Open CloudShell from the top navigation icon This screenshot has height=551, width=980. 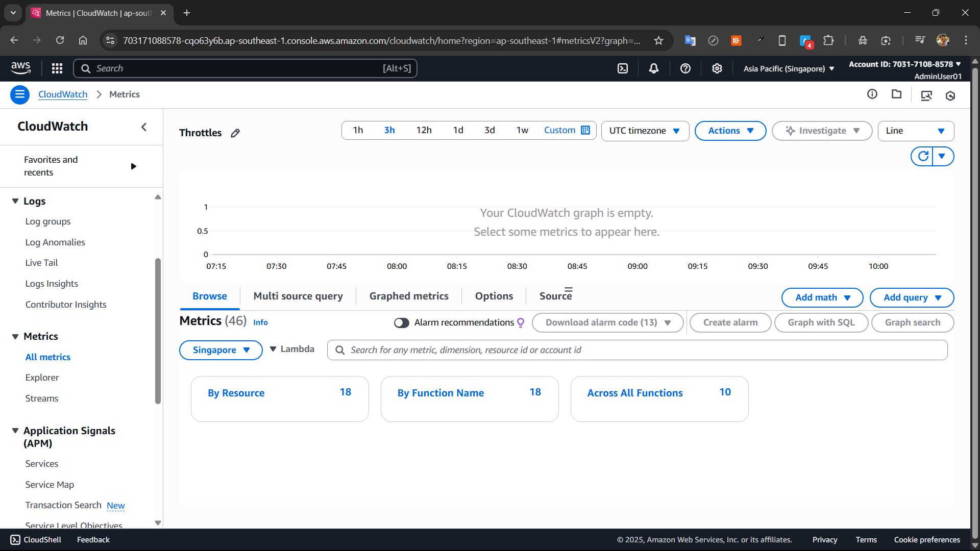623,68
